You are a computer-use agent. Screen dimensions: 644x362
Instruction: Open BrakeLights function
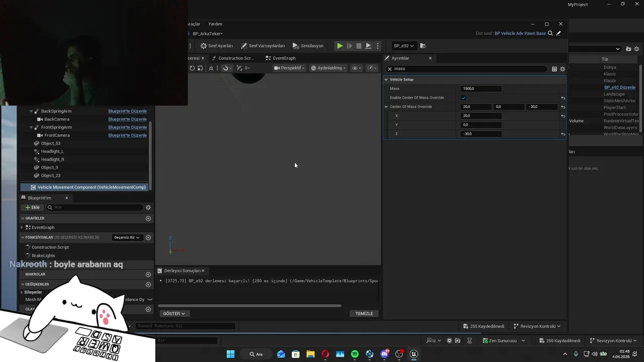(43, 255)
